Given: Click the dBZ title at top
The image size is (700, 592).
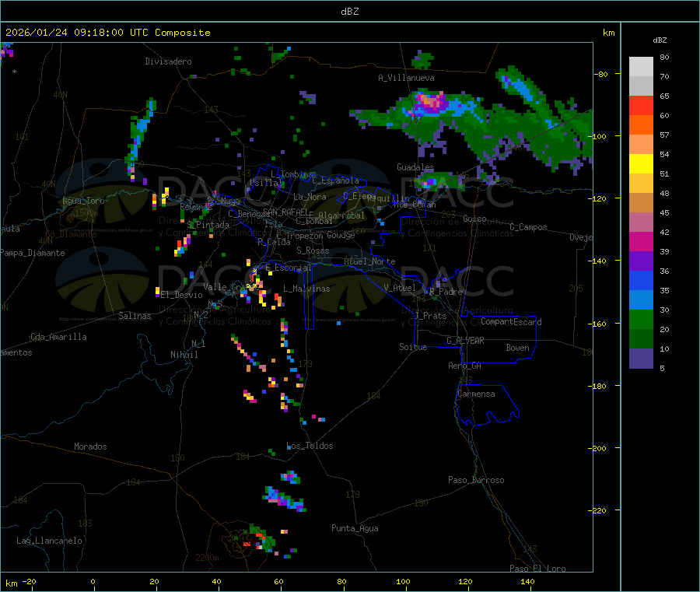Looking at the screenshot, I should [349, 12].
